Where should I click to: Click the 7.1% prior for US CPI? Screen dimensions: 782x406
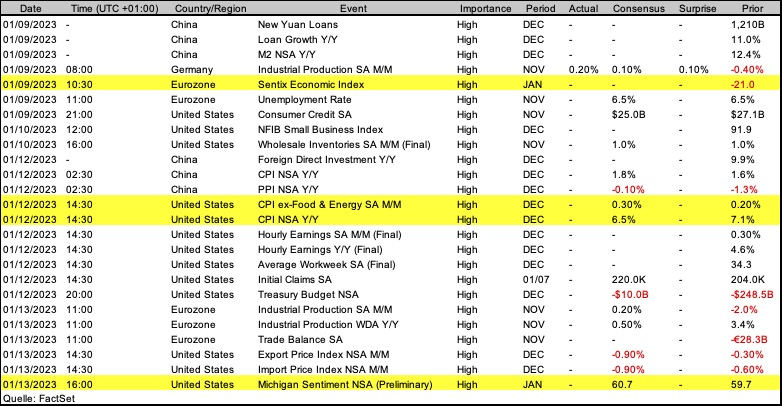[743, 219]
